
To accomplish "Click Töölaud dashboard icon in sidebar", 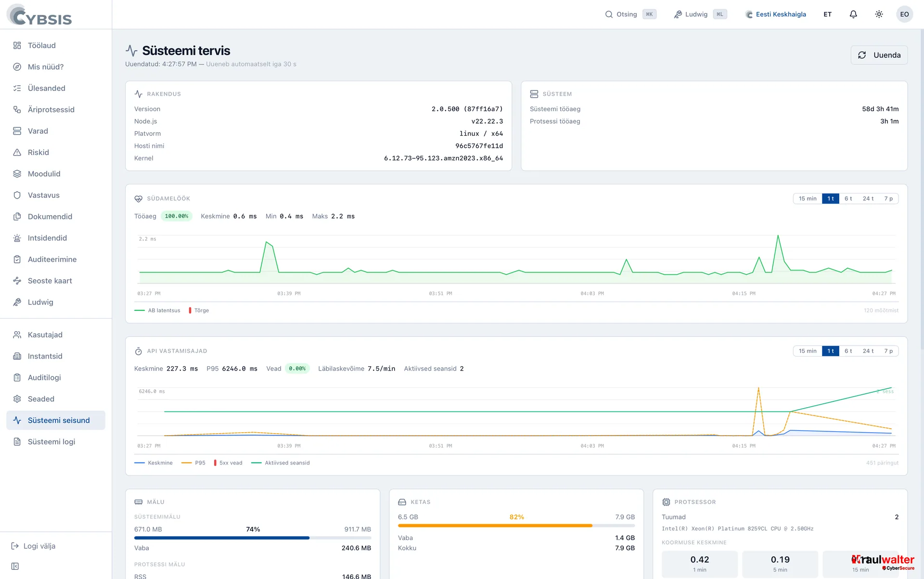I will pos(17,45).
